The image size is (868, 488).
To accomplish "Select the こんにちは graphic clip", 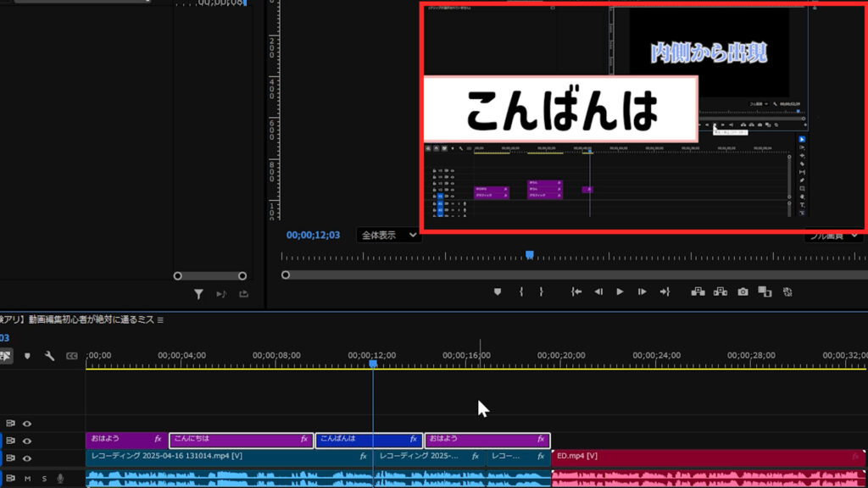I will (x=242, y=441).
